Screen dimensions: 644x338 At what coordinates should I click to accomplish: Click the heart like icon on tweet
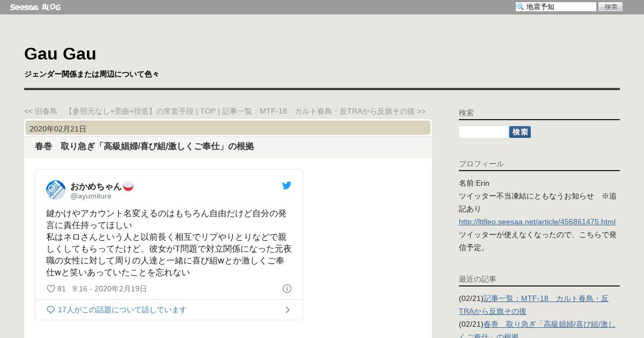(x=51, y=289)
